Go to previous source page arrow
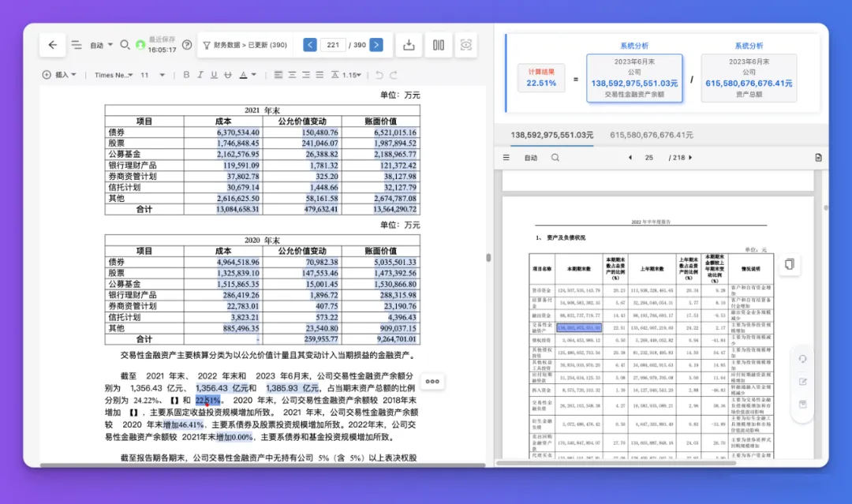Image resolution: width=852 pixels, height=504 pixels. click(630, 158)
